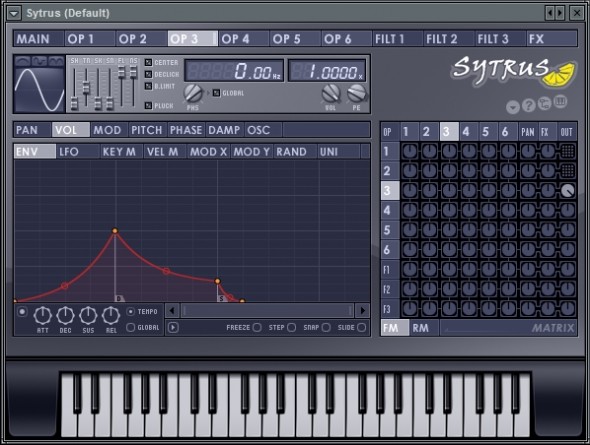Click the PHS phase knob
590x445 pixels.
(193, 94)
